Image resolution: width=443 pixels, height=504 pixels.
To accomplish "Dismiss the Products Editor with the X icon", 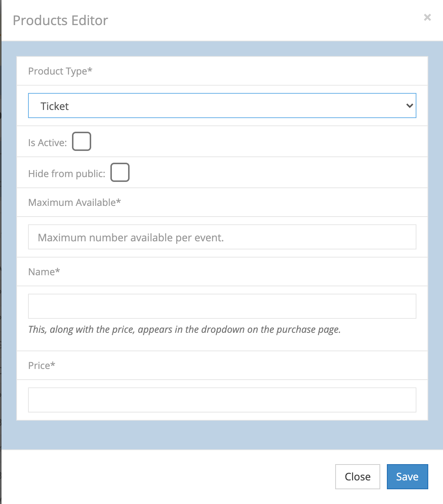I will point(427,17).
